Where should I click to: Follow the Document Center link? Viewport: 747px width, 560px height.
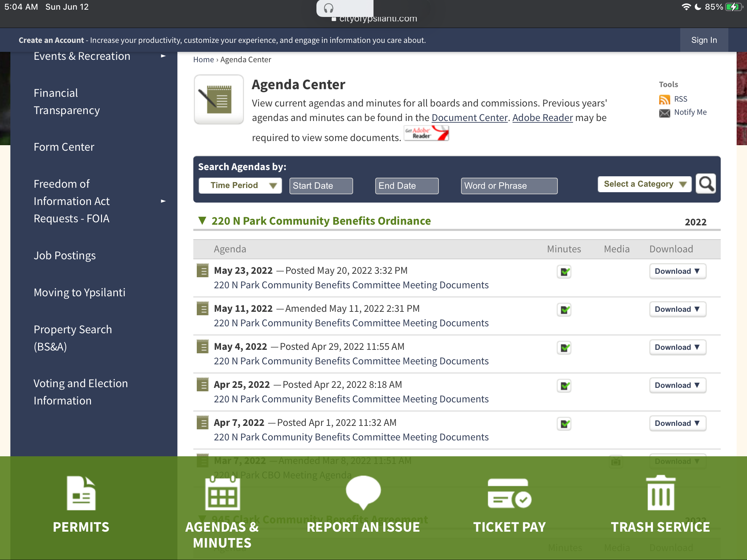469,118
